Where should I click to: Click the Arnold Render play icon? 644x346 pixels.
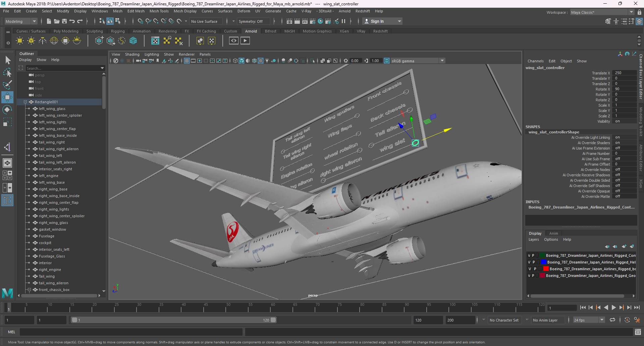coord(245,41)
